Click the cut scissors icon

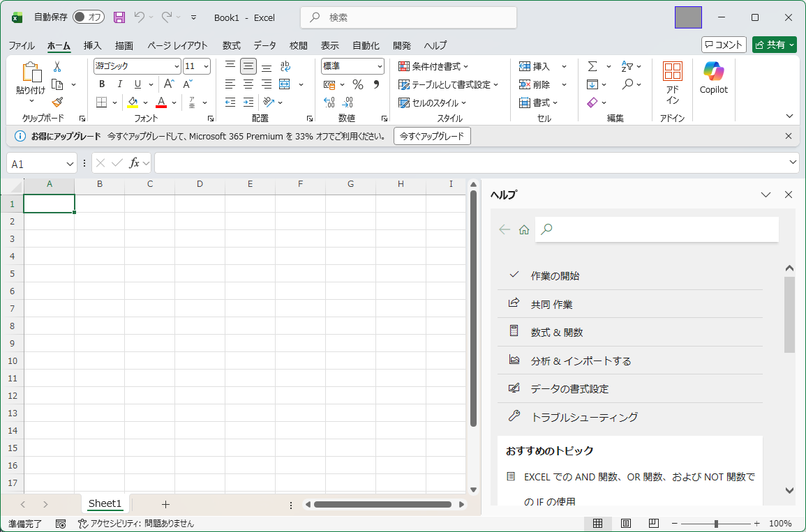[x=57, y=66]
